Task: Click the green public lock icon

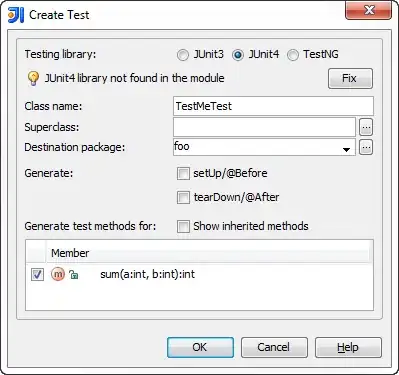Action: pos(74,275)
